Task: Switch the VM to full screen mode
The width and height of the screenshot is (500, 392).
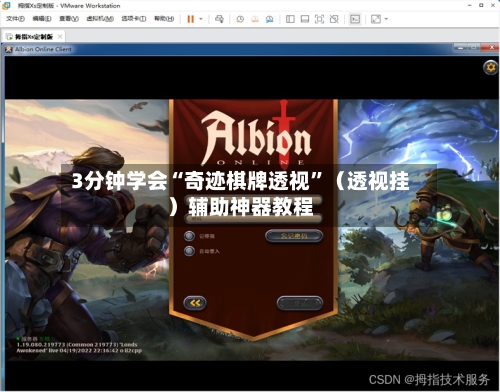Action: (x=319, y=19)
